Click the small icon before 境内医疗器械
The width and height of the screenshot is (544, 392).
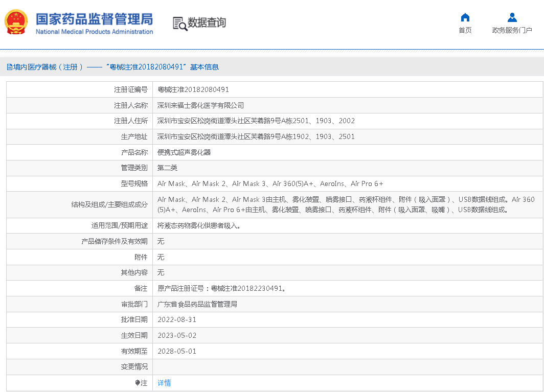pyautogui.click(x=9, y=67)
